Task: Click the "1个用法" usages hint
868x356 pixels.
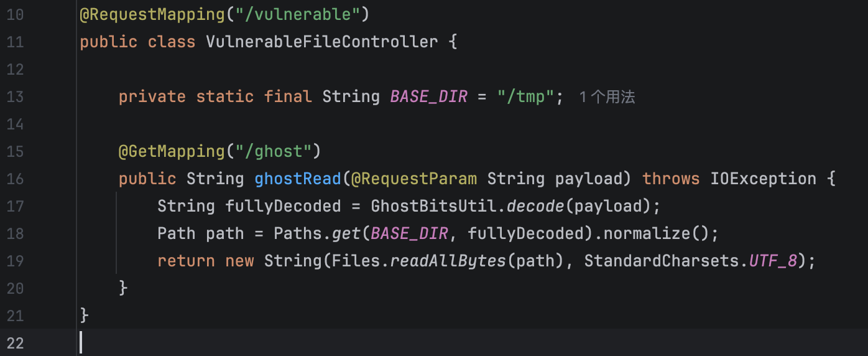Action: 607,97
